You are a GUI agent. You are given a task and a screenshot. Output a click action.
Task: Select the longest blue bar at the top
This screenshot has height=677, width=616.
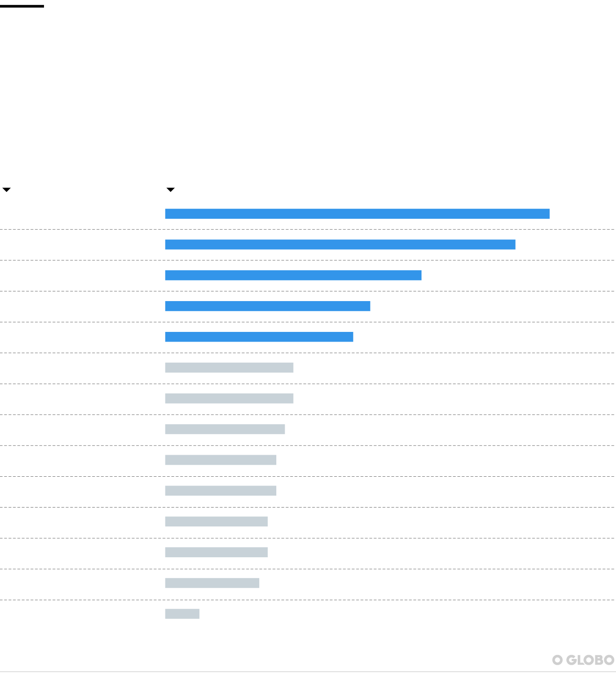[357, 214]
